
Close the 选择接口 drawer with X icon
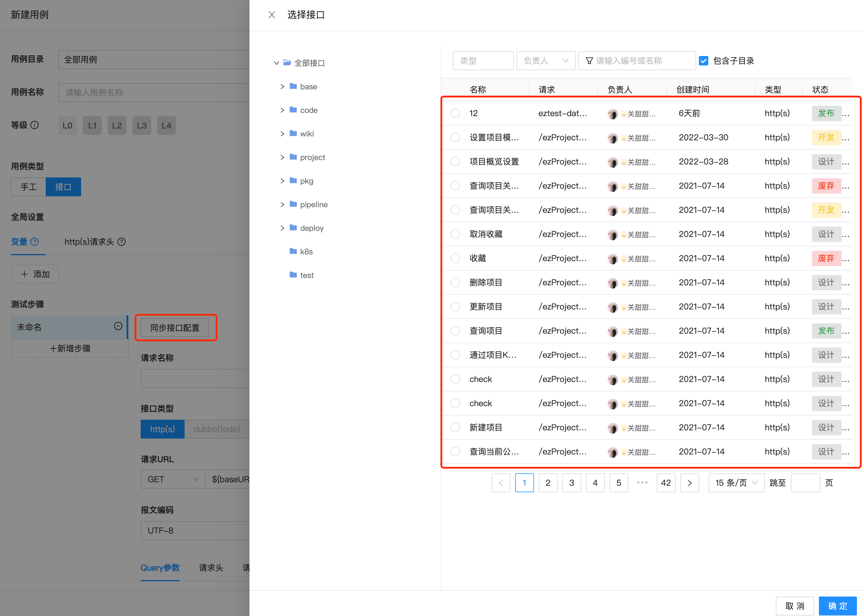point(272,15)
